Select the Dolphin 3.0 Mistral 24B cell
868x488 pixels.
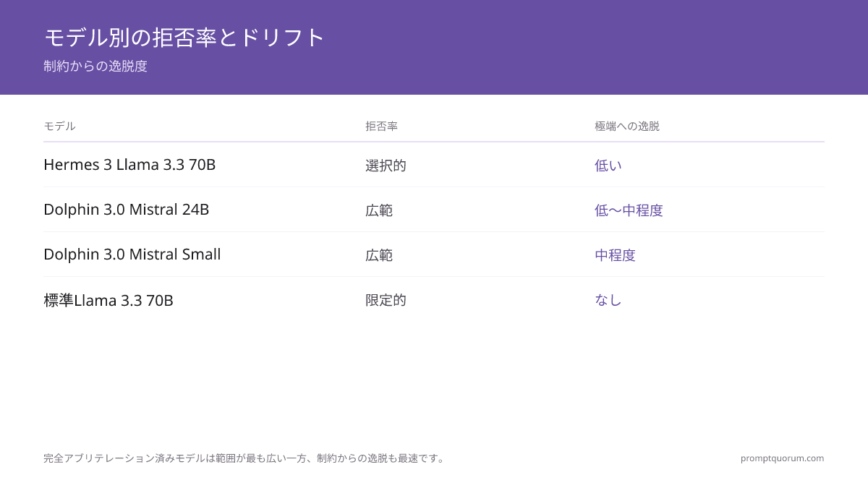click(x=127, y=210)
